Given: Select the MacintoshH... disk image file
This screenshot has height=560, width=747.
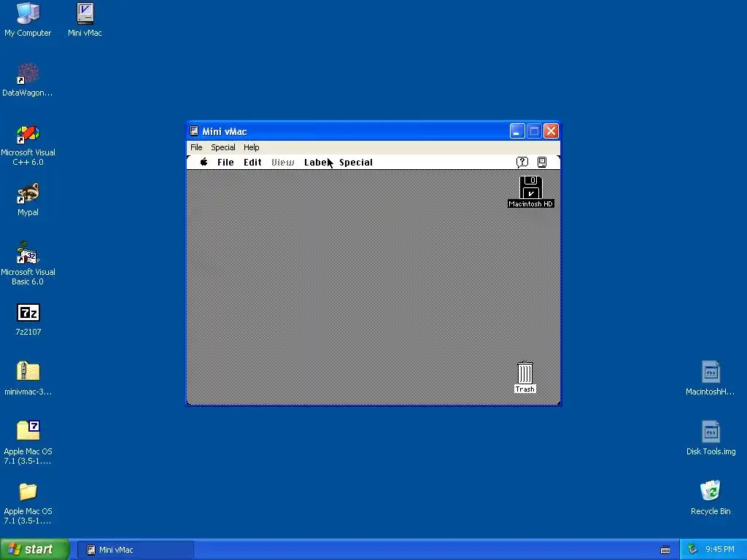Looking at the screenshot, I should pos(711,371).
